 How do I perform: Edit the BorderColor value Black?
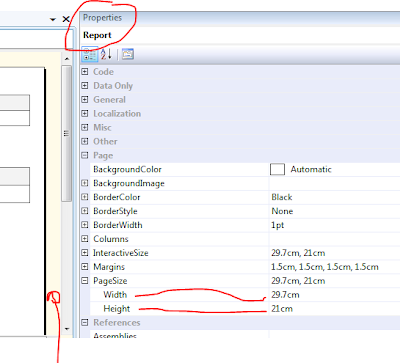[x=282, y=197]
